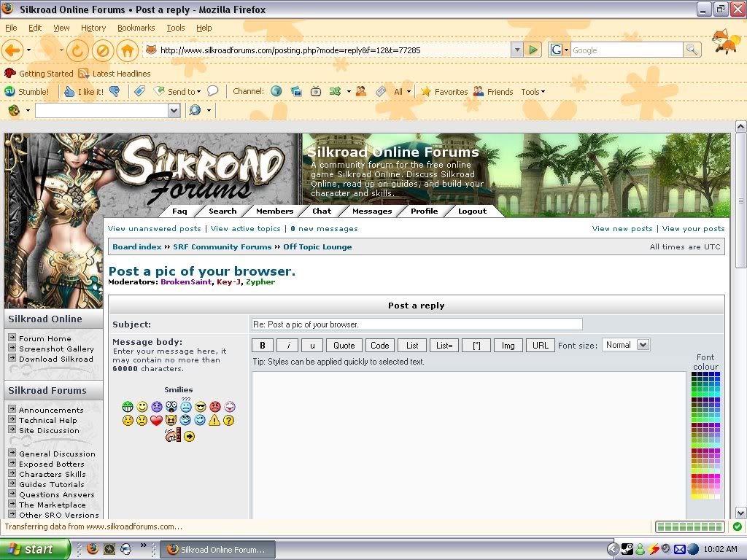Expand the address bar history dropdown

[516, 50]
